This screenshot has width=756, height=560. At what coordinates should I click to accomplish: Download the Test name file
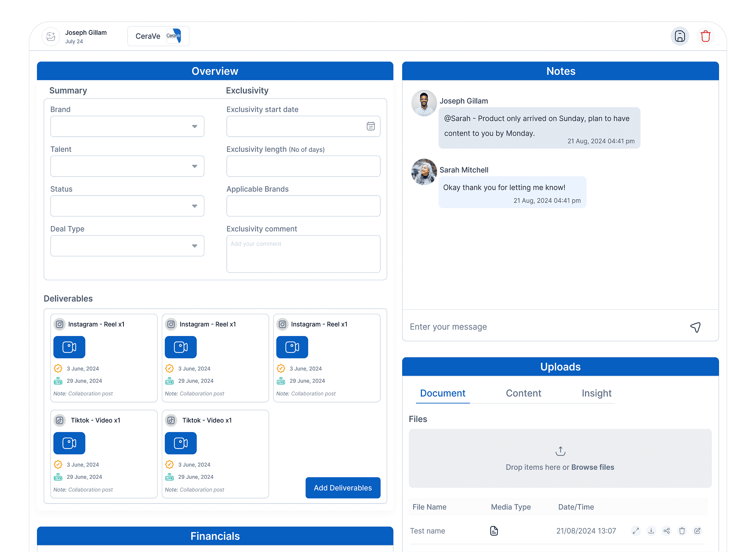coord(651,531)
